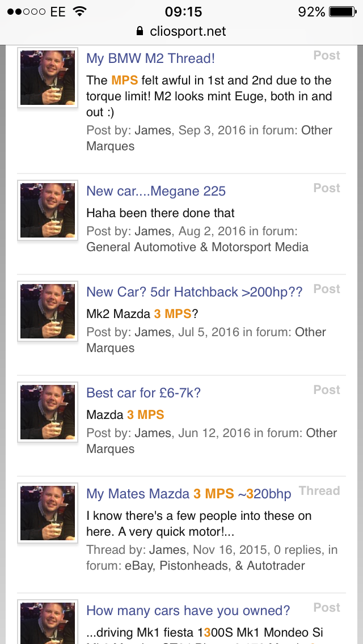Tap avatar beside 'My BMW M2 Thread!'

click(48, 78)
